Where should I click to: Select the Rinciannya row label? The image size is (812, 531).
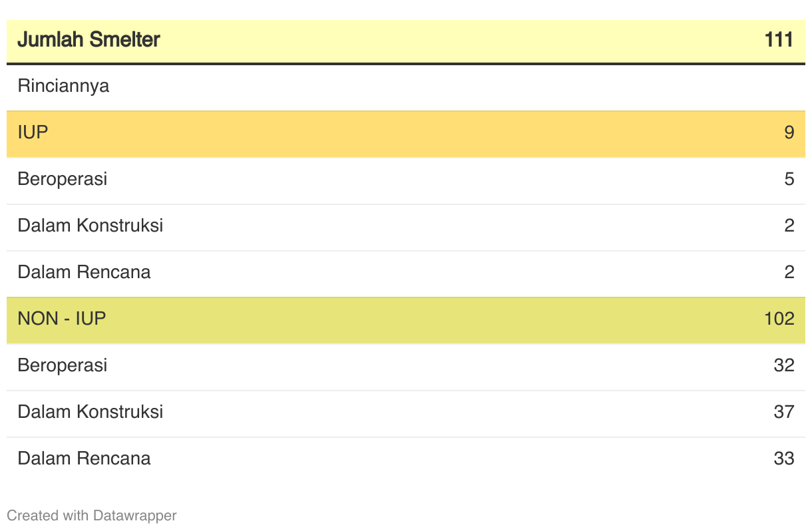[63, 86]
